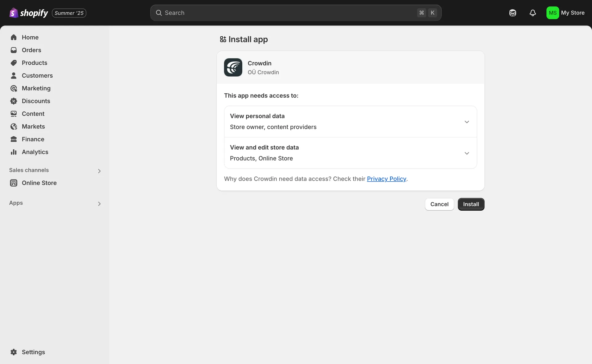
Task: Expand the Sales channels section
Action: 99,171
